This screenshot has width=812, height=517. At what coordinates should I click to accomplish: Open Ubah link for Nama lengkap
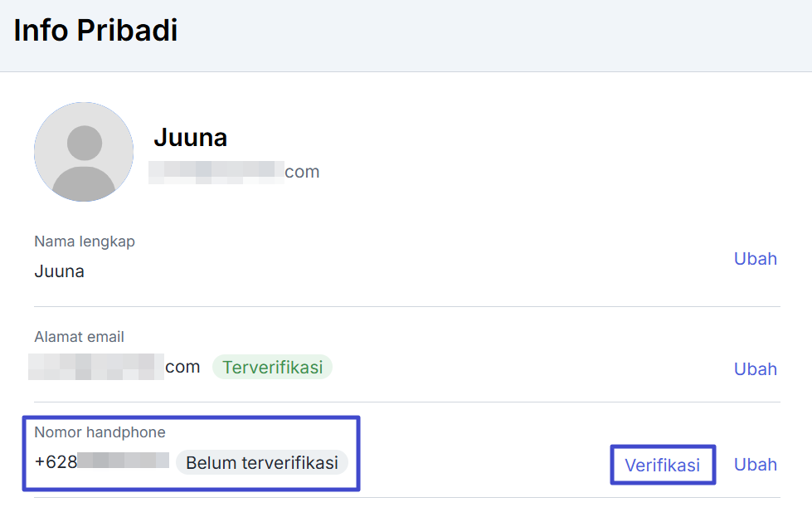[x=755, y=259]
